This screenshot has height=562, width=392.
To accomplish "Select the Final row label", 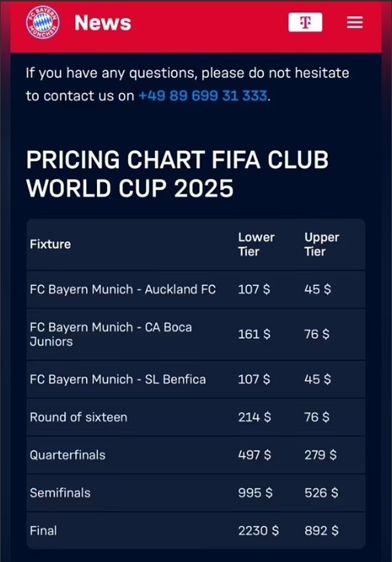I will tap(43, 530).
